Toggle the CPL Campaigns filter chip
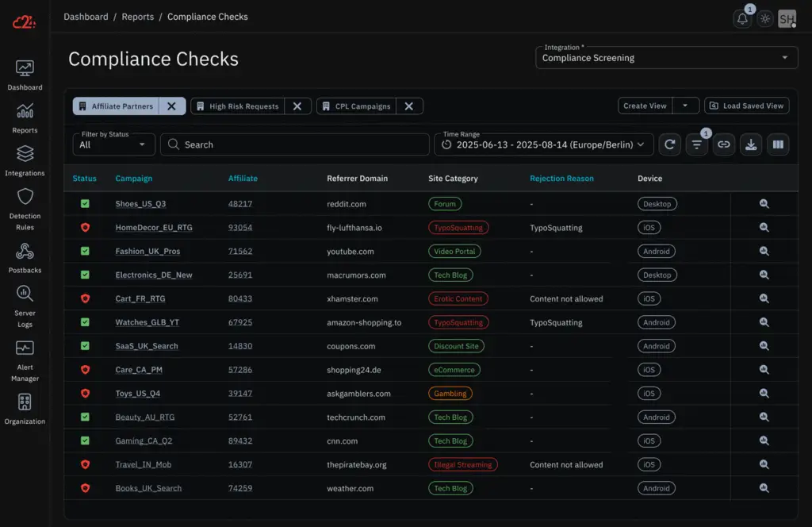The image size is (812, 527). (365, 106)
